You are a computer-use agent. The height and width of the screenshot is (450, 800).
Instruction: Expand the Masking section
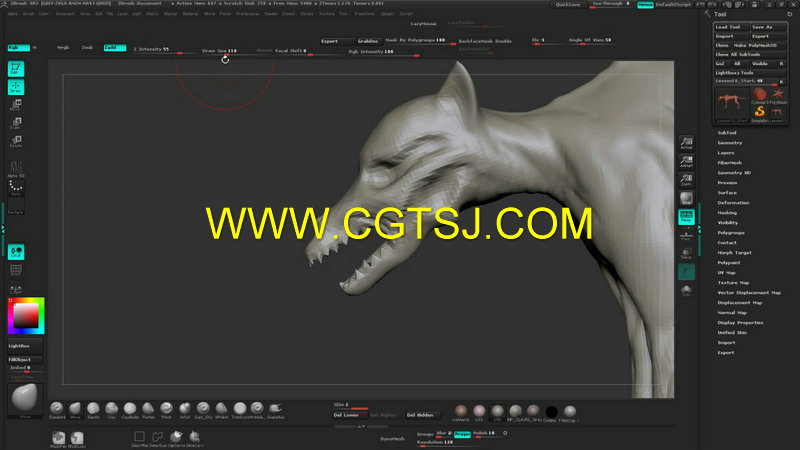click(x=727, y=213)
